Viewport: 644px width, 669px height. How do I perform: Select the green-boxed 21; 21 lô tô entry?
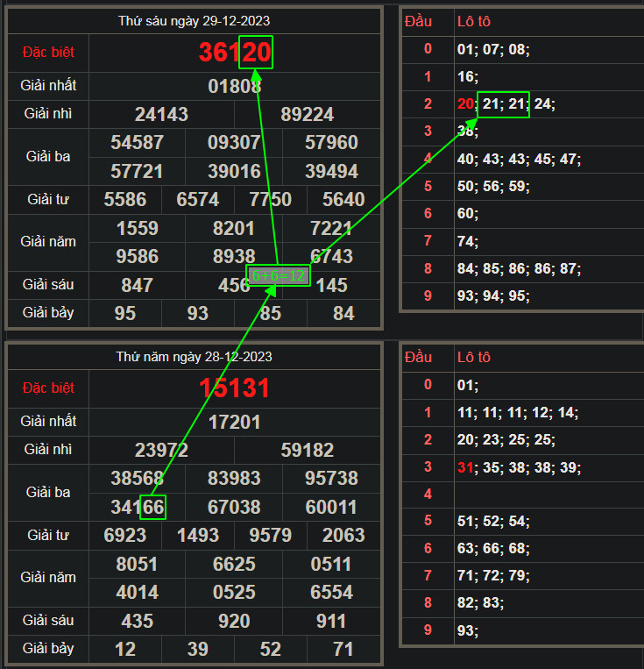[503, 104]
